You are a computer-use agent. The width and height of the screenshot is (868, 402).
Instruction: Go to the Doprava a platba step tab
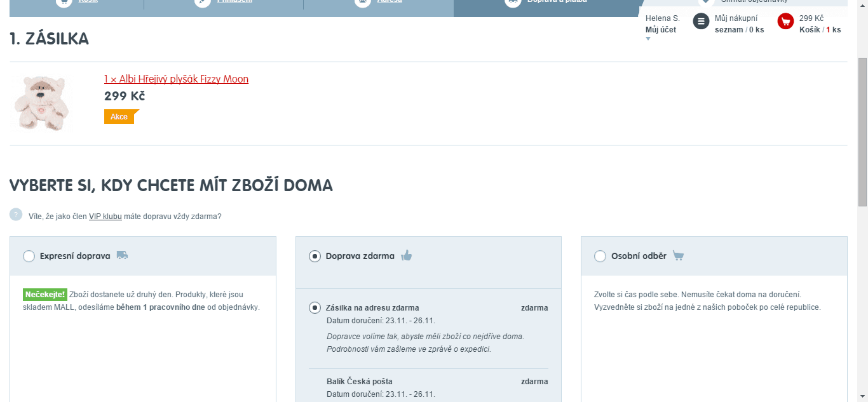[x=545, y=3]
